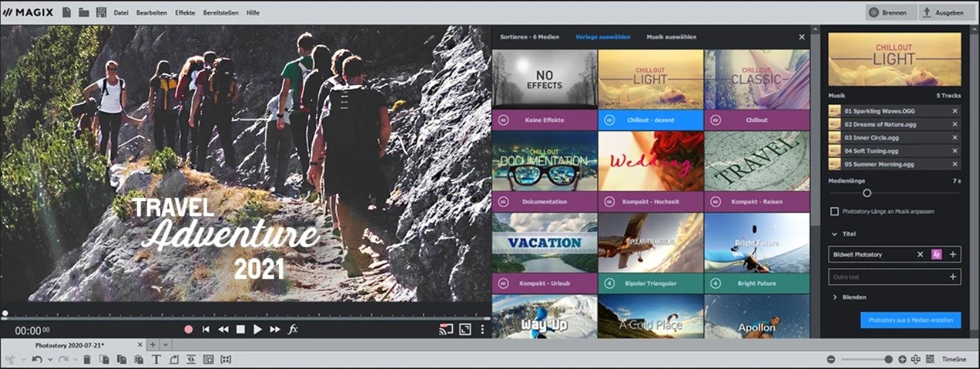Open the Effekte menu
The image size is (980, 369).
click(185, 13)
